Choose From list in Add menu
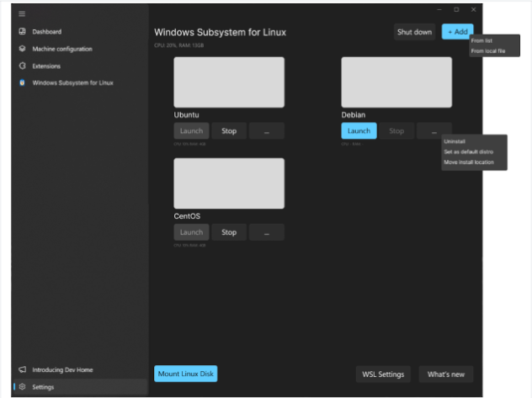The height and width of the screenshot is (398, 532). (482, 40)
